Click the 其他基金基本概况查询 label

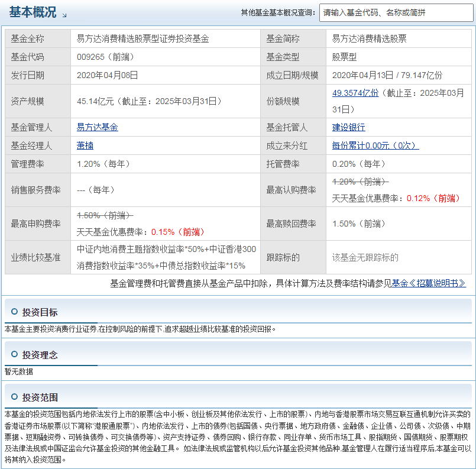pos(278,12)
